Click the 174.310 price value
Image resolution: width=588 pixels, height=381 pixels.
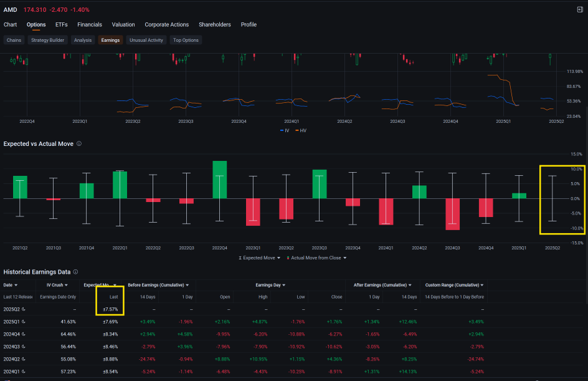[x=35, y=10]
